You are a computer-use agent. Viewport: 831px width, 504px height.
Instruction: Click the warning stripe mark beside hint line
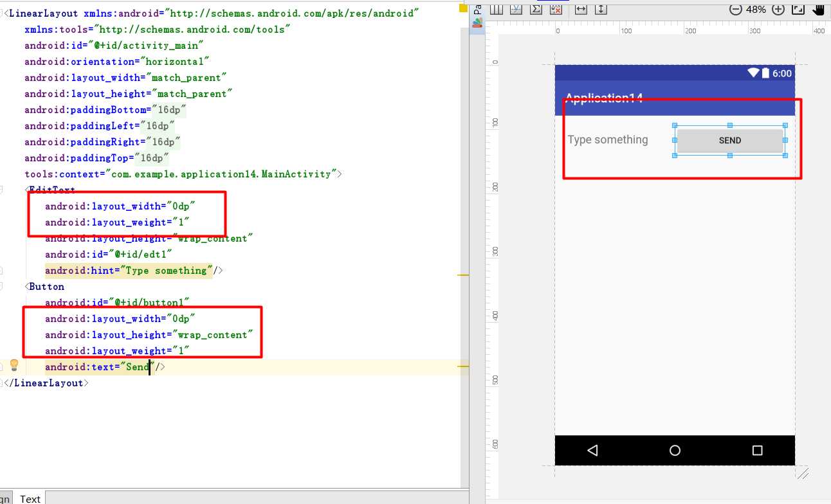point(464,274)
